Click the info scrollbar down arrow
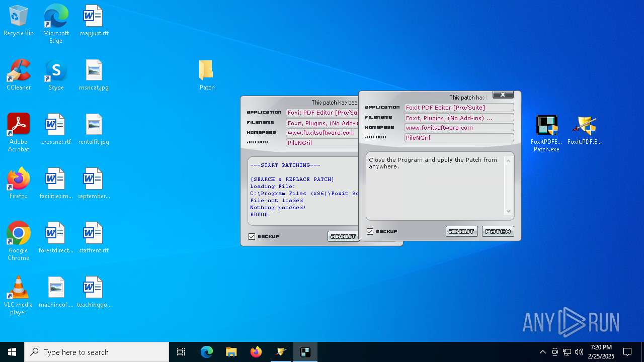 point(508,211)
